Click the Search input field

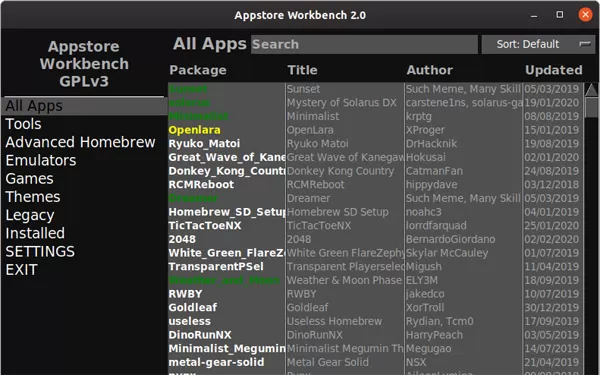point(364,44)
